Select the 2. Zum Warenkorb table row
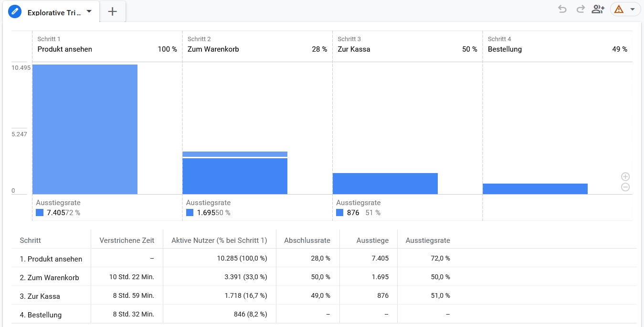This screenshot has width=644, height=327. pyautogui.click(x=324, y=277)
